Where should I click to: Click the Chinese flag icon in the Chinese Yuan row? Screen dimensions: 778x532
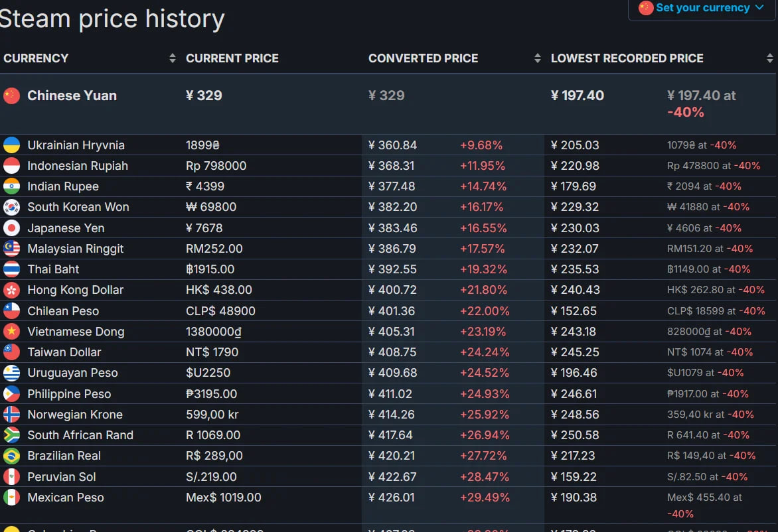tap(11, 96)
